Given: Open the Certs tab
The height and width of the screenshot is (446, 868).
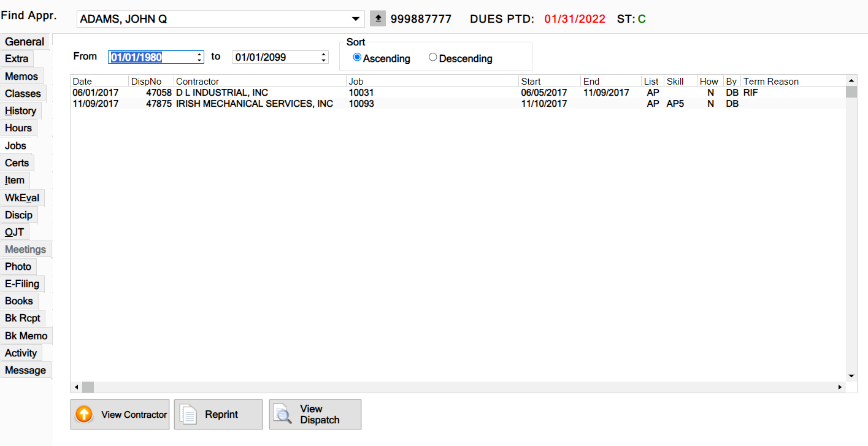Looking at the screenshot, I should 17,163.
